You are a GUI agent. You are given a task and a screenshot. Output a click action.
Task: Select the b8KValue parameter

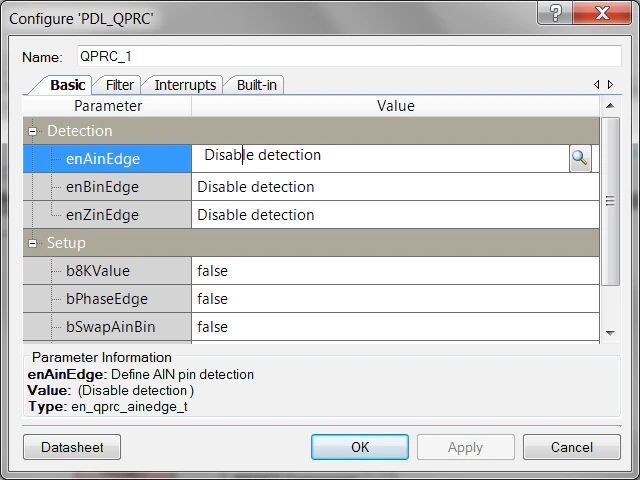[x=107, y=271]
